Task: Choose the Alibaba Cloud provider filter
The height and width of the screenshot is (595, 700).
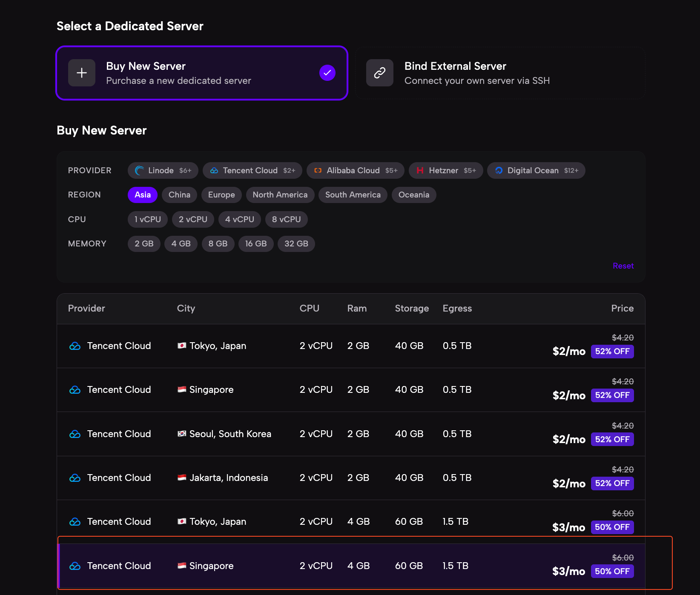Action: pos(356,171)
